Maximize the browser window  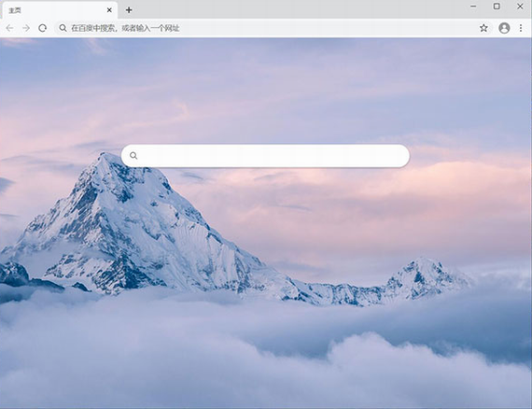(497, 7)
